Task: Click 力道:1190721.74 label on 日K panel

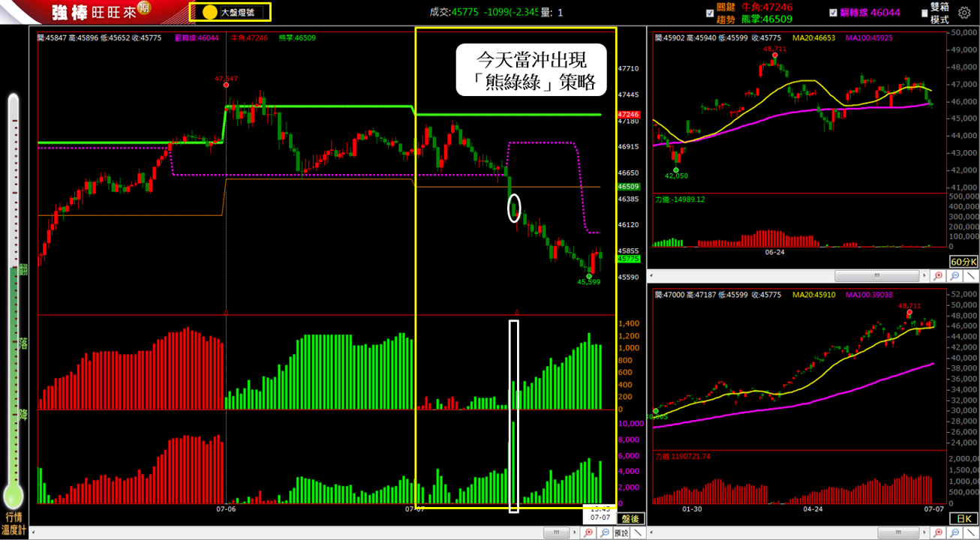Action: pos(684,456)
